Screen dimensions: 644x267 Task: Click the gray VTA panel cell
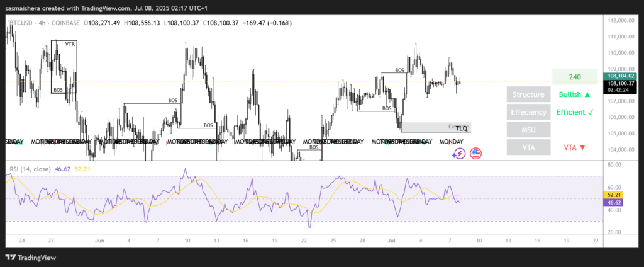(x=528, y=147)
